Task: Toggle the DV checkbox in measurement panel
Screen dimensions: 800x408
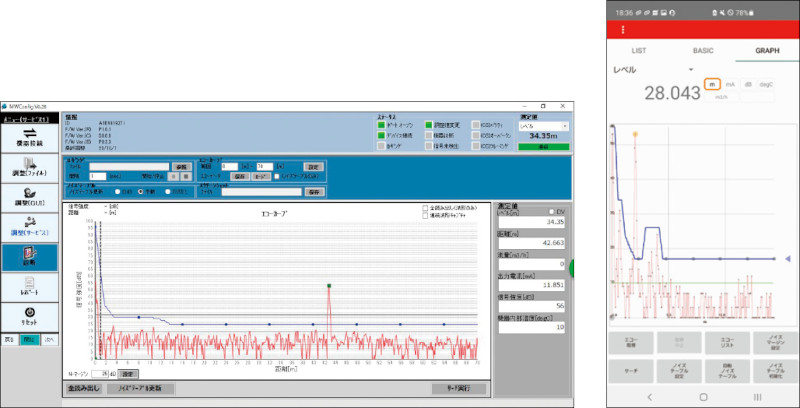Action: (551, 211)
